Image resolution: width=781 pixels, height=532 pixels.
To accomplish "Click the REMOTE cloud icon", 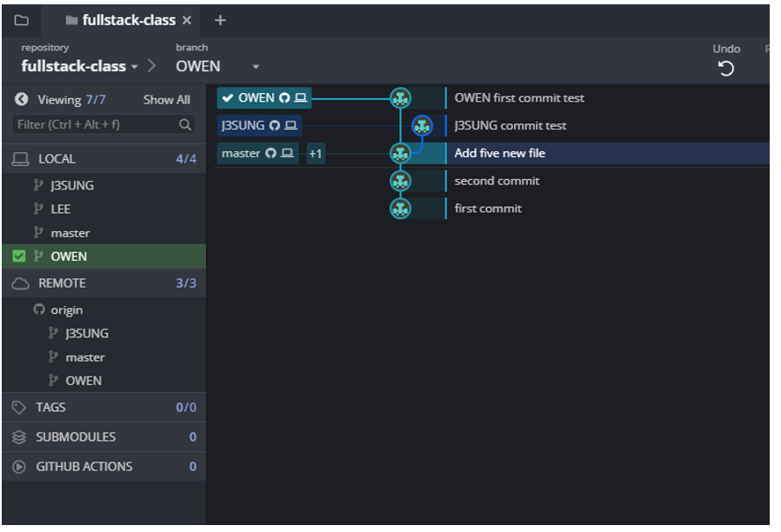I will click(x=20, y=283).
